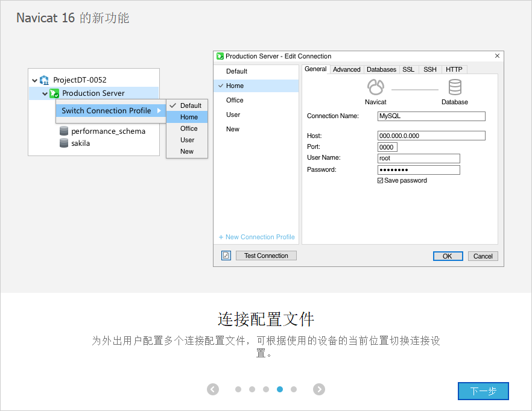532x411 pixels.
Task: Open the Databases tab
Action: (x=381, y=69)
